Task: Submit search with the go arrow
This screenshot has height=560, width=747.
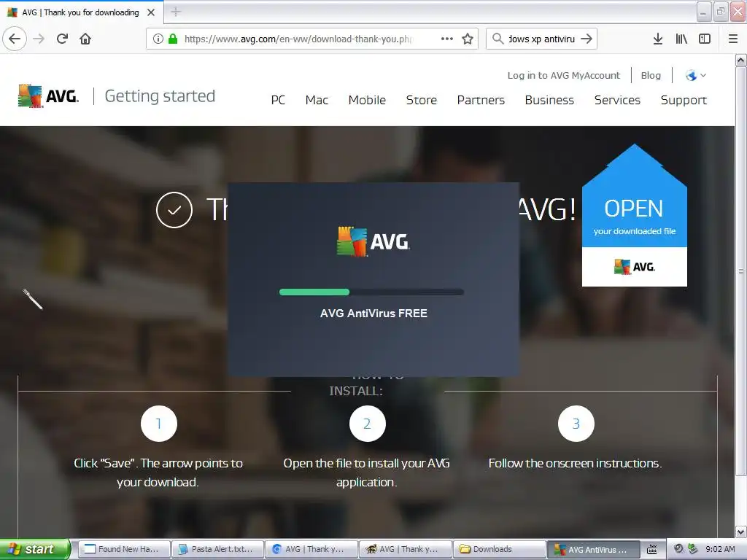Action: tap(587, 39)
